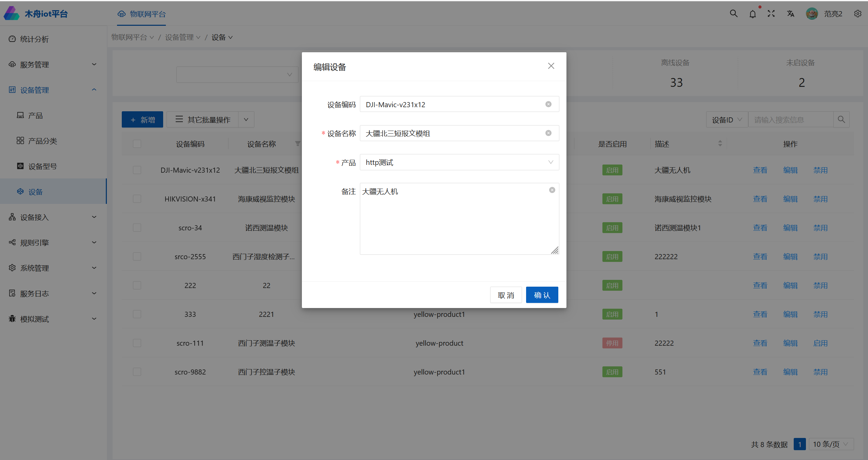This screenshot has height=460, width=868.
Task: Select the checkbox for the scro-9882 row
Action: click(x=137, y=372)
